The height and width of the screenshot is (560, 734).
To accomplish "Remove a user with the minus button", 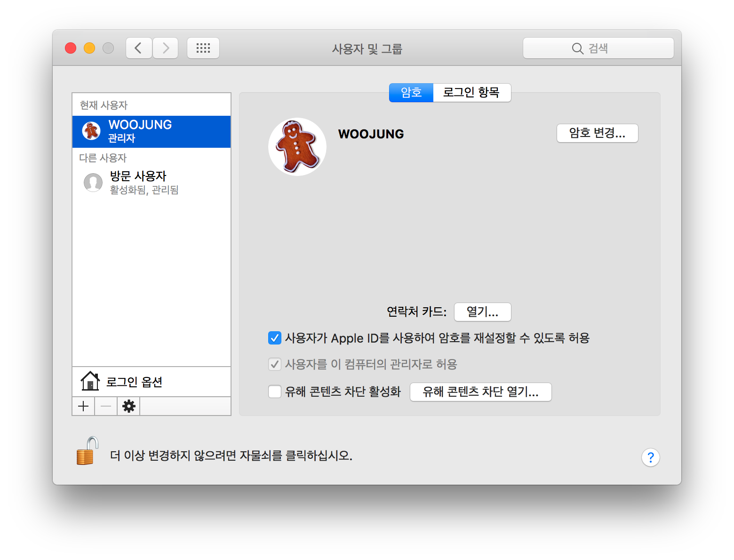I will click(105, 406).
